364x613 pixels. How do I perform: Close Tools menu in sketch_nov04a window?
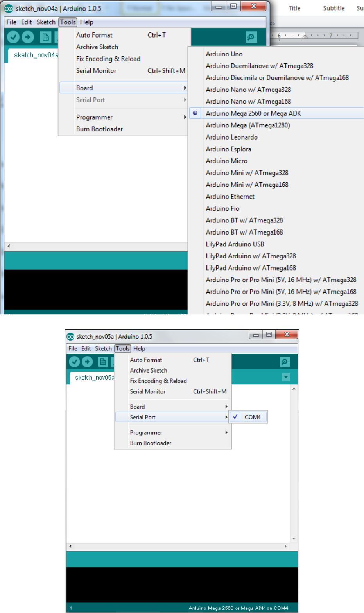(x=68, y=22)
